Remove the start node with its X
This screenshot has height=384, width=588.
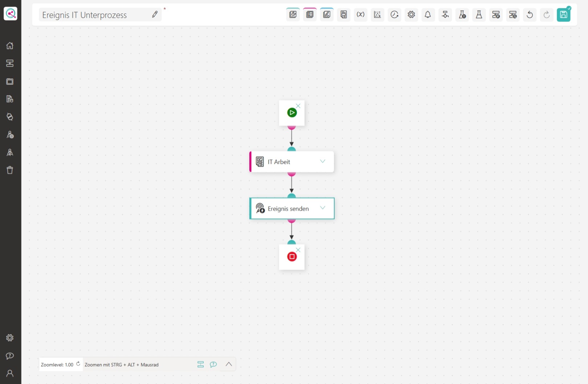(298, 106)
